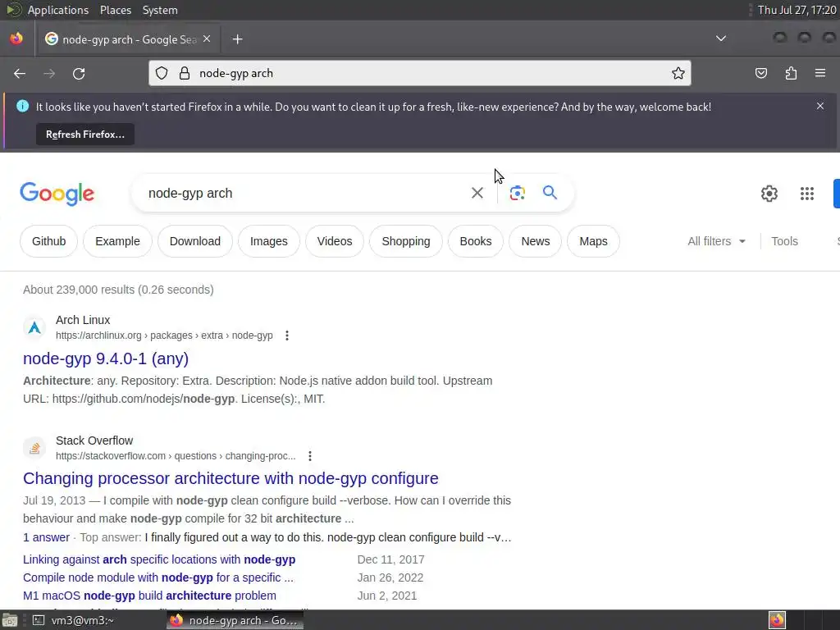The image size is (840, 630).
Task: Select the Download filter chip
Action: (x=195, y=241)
